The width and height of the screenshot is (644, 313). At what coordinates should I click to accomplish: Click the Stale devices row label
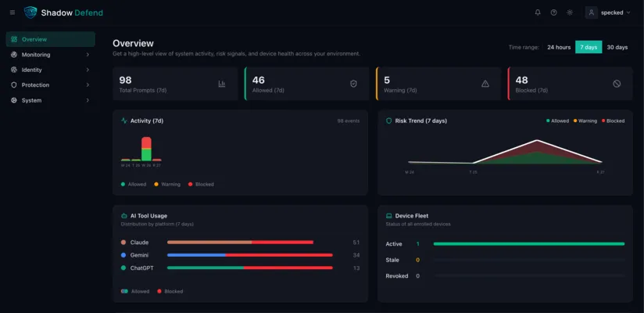coord(392,260)
